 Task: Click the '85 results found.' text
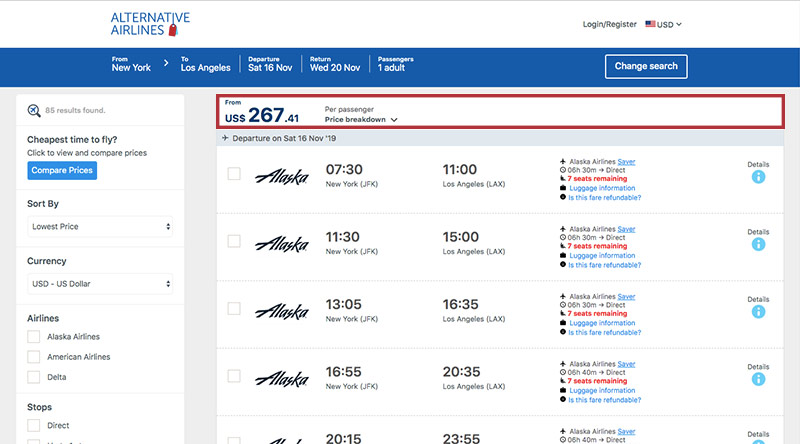coord(75,110)
